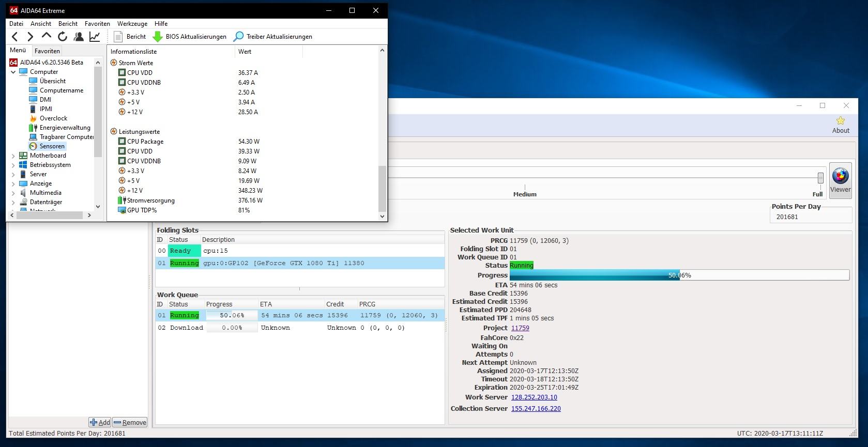Open AIDA64 graph chart icon
Image resolution: width=868 pixels, height=447 pixels.
click(95, 36)
